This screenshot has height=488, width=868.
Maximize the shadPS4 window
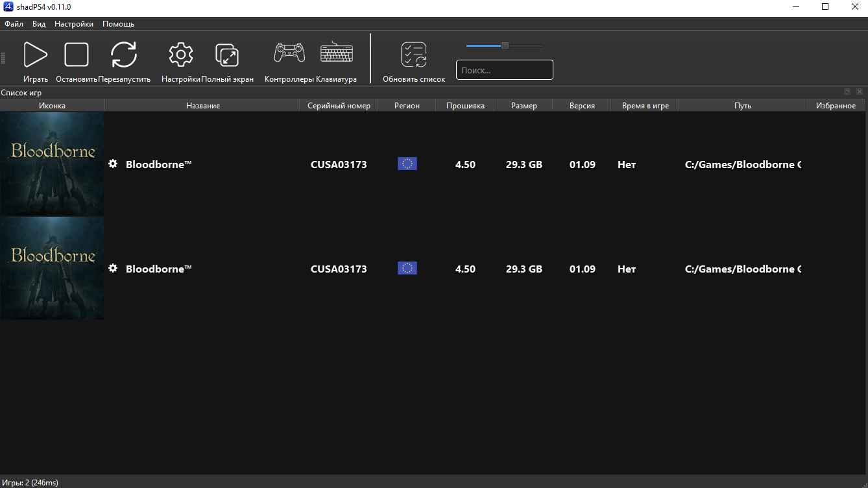tap(825, 6)
